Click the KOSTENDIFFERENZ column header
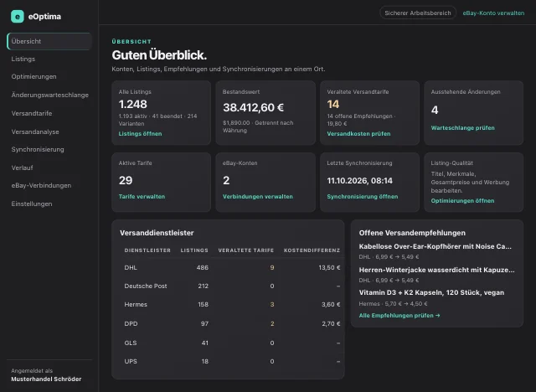The image size is (536, 392). [312, 250]
